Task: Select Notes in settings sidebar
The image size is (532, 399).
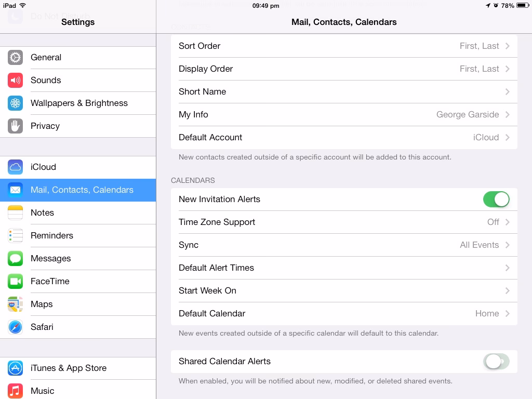Action: click(78, 212)
